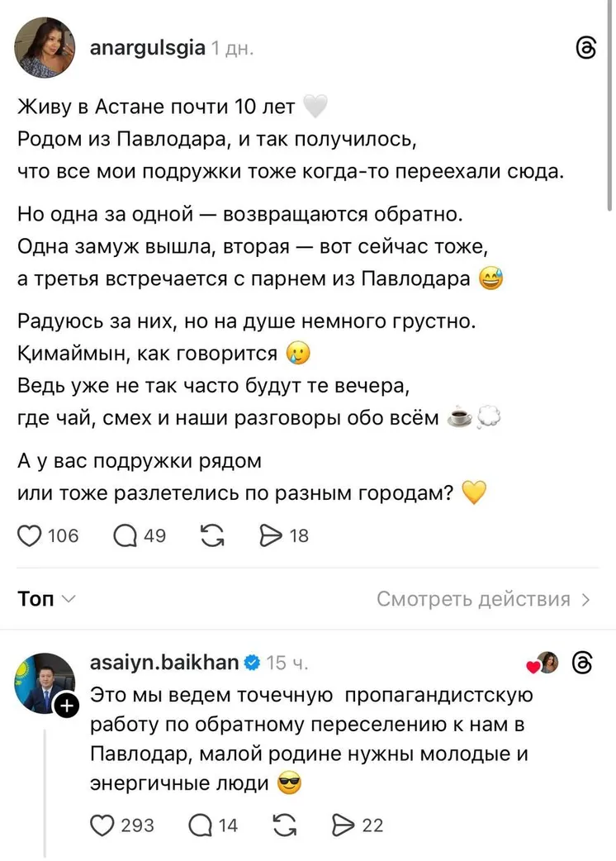This screenshot has width=616, height=861.
Task: Open comments on the anargulsgia post
Action: tap(126, 535)
